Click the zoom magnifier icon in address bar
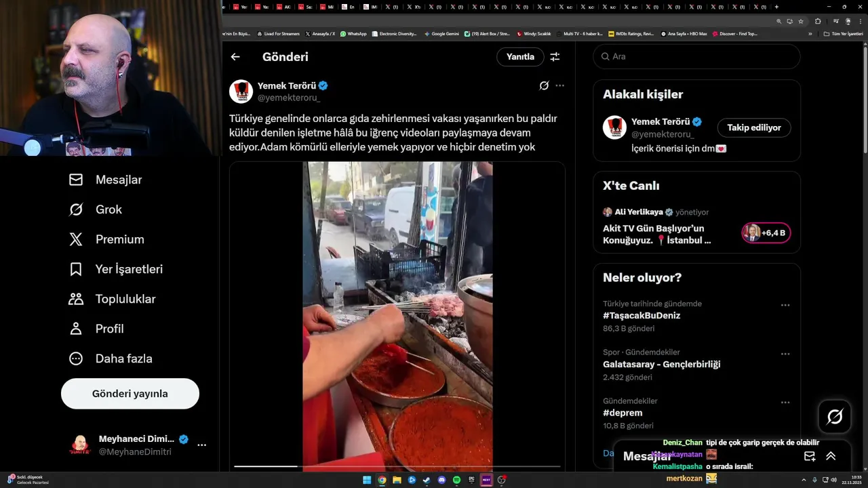The width and height of the screenshot is (868, 488). [779, 21]
